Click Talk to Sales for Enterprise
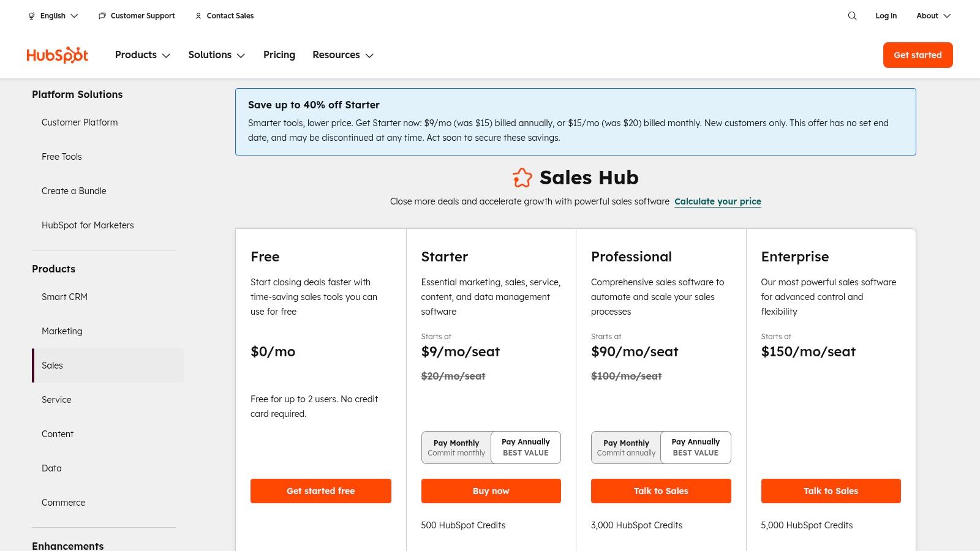Image resolution: width=980 pixels, height=551 pixels. (831, 490)
